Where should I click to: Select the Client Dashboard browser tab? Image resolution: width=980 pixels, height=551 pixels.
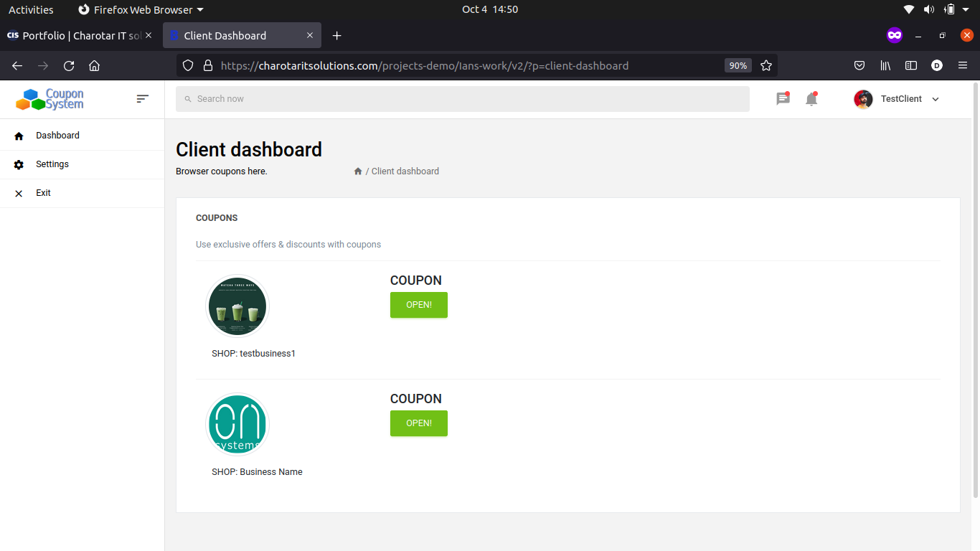(x=242, y=35)
